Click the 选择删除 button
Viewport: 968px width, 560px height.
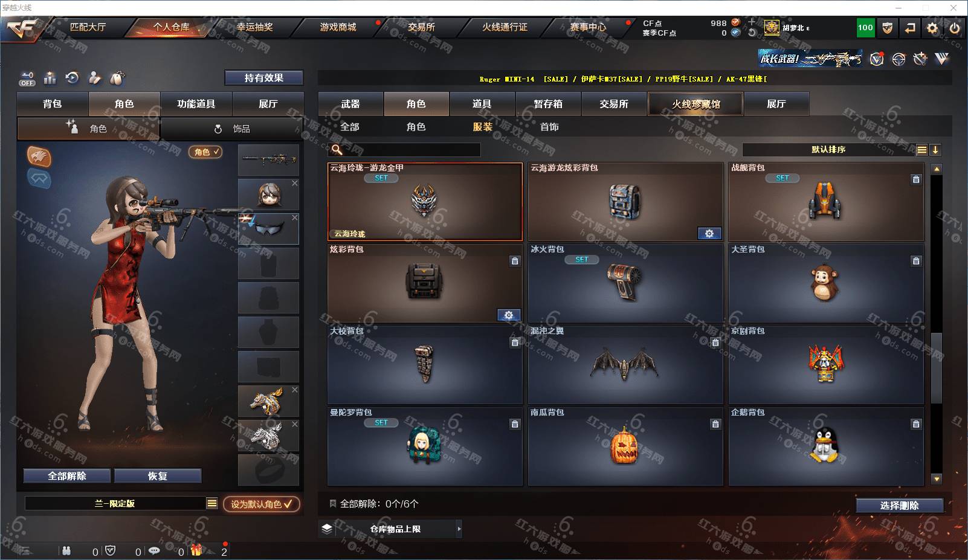899,506
